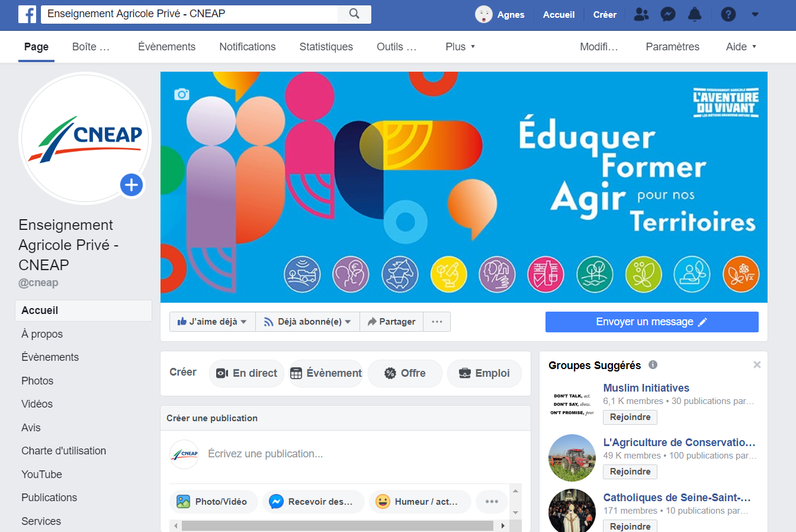Screen dimensions: 796x532
Task: Click the search magnifier icon
Action: (354, 14)
